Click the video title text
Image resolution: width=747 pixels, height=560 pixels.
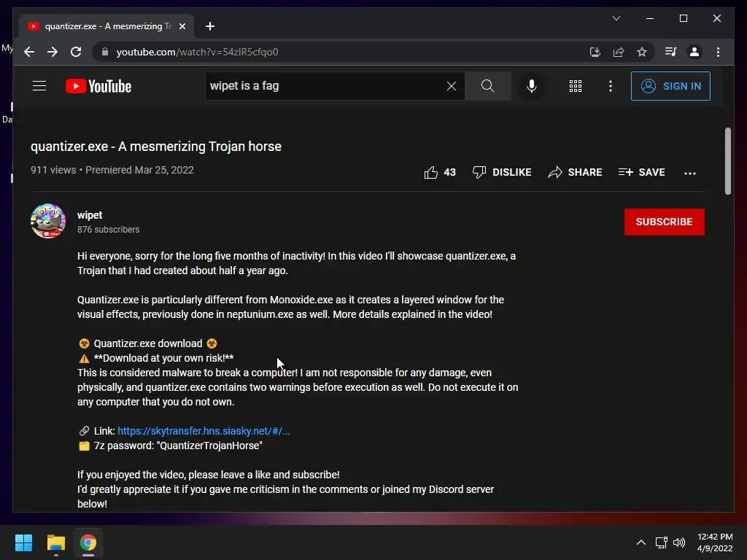click(x=156, y=147)
